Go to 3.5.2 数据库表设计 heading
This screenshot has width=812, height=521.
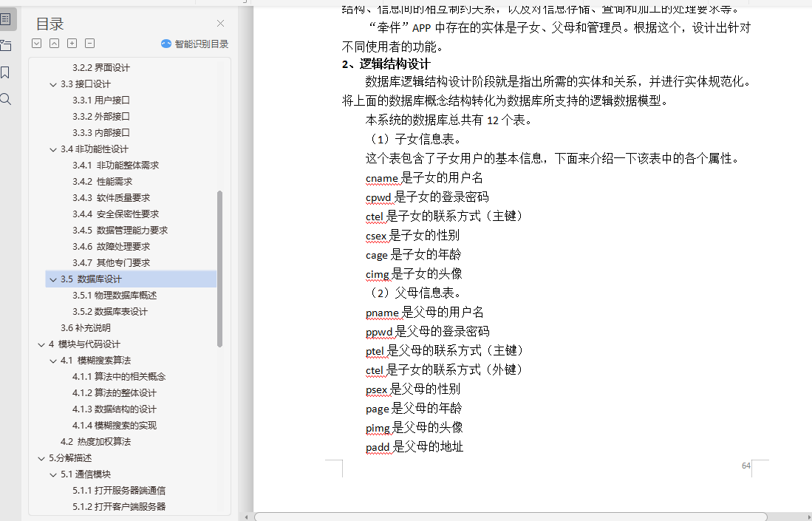(110, 312)
